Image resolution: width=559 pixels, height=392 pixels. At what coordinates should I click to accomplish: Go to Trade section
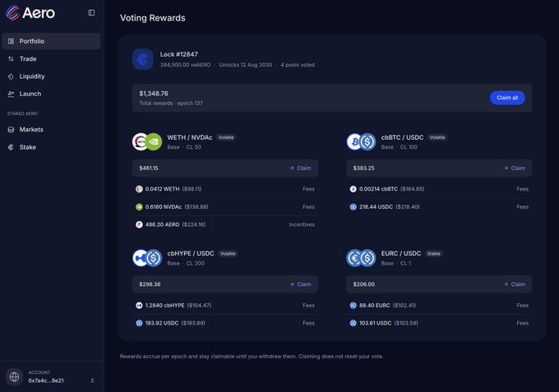point(51,59)
